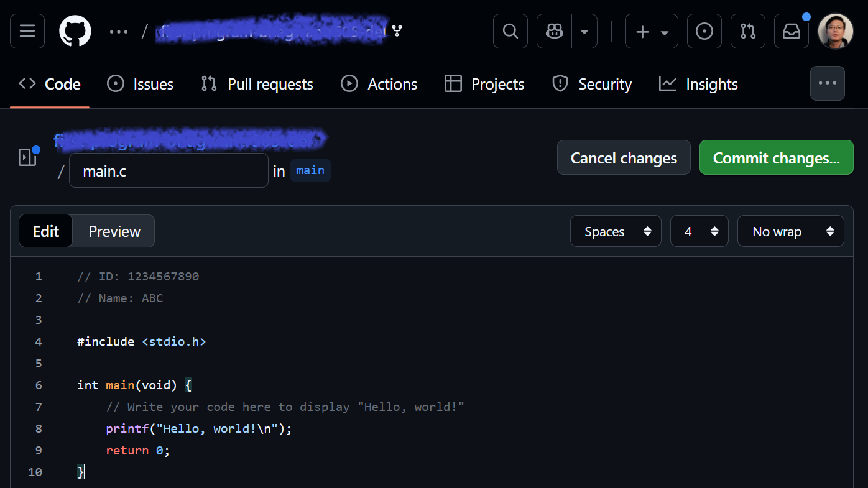Click the Commit changes button

point(776,158)
